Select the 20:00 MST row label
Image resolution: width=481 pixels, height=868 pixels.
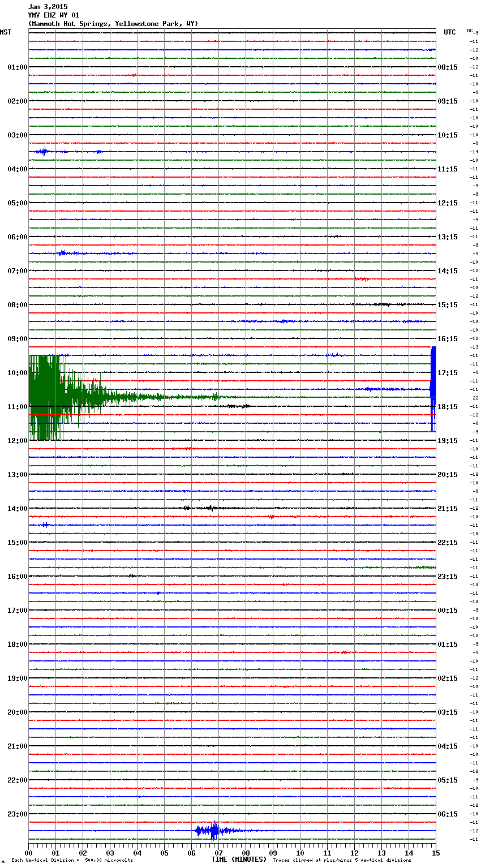pos(18,712)
